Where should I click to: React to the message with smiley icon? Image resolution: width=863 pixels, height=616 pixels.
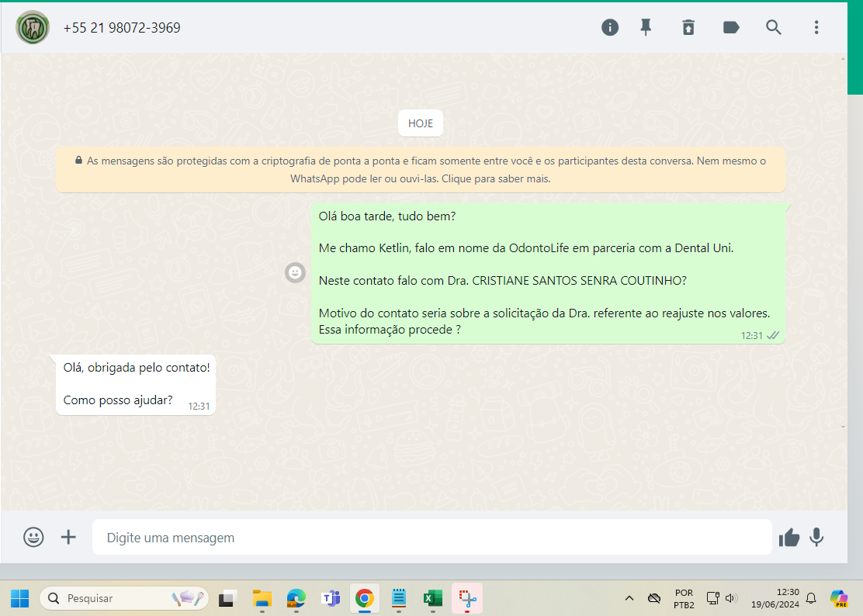point(295,272)
